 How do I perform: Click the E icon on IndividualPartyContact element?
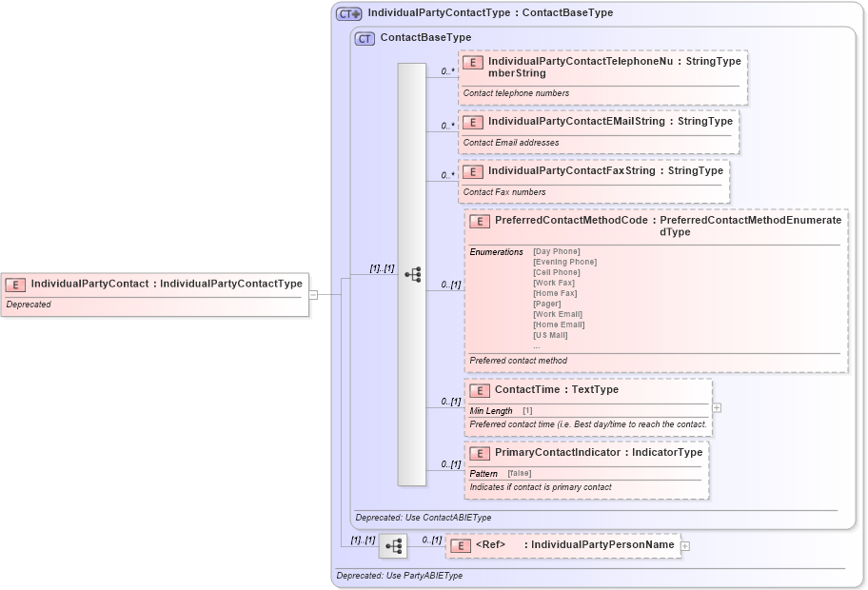[14, 283]
